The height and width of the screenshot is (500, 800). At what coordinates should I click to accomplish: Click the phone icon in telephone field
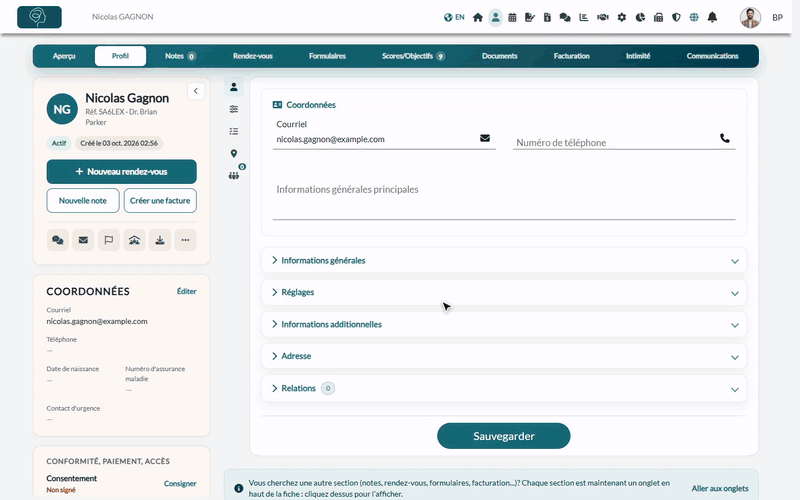(x=724, y=138)
